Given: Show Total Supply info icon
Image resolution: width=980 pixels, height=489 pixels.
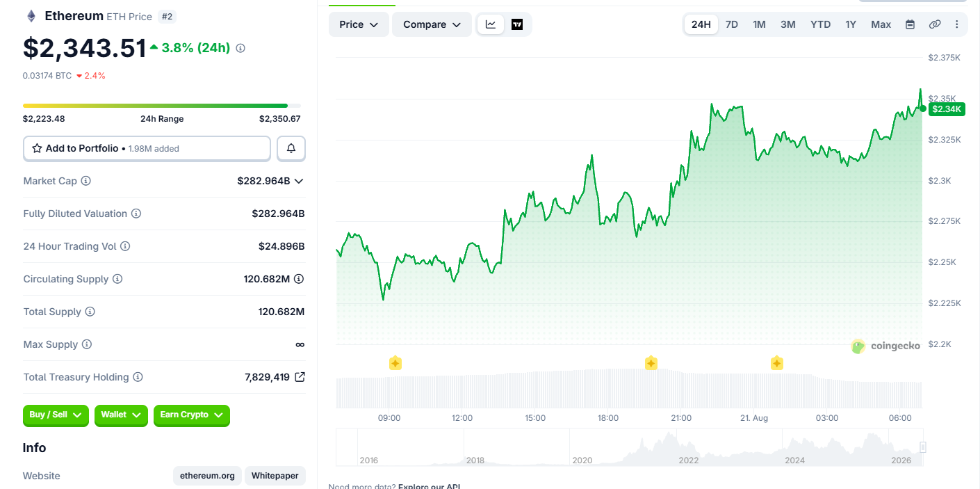Looking at the screenshot, I should pos(90,312).
